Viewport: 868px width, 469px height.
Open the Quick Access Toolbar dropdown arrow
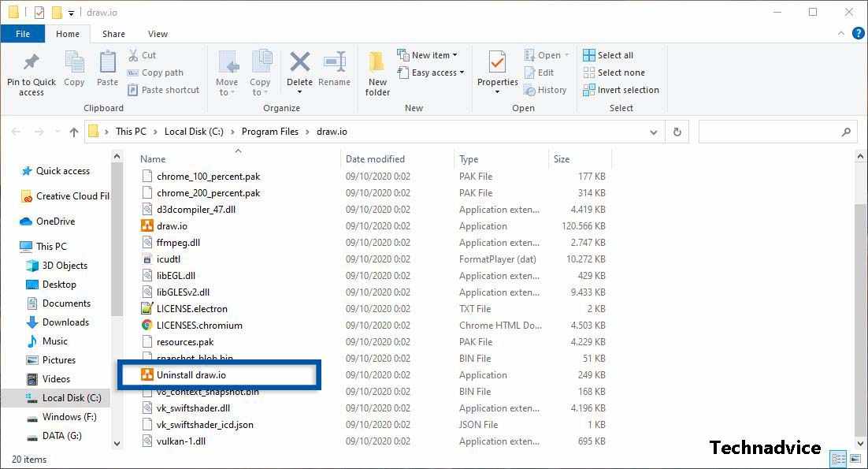[71, 13]
